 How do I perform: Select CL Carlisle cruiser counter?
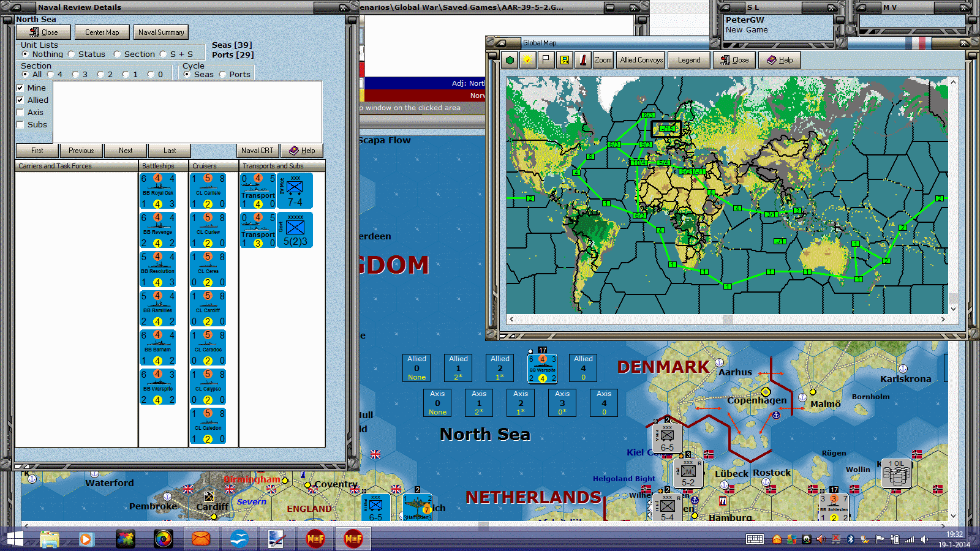[x=208, y=191]
